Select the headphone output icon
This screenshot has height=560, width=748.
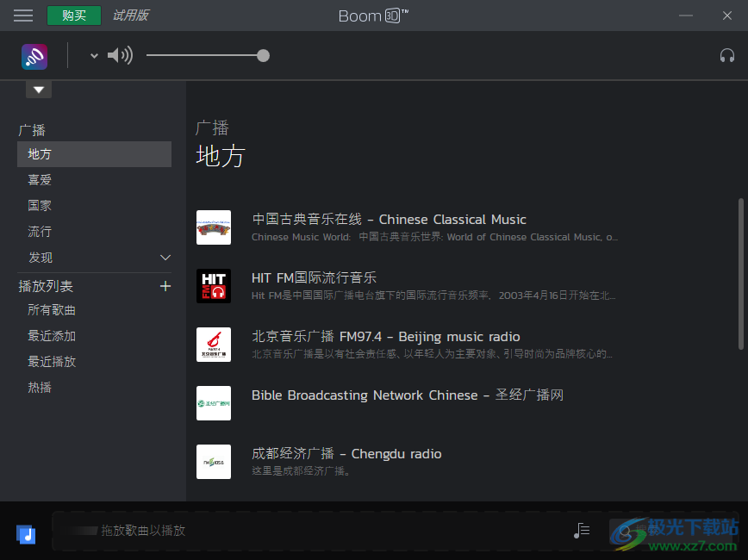(727, 55)
